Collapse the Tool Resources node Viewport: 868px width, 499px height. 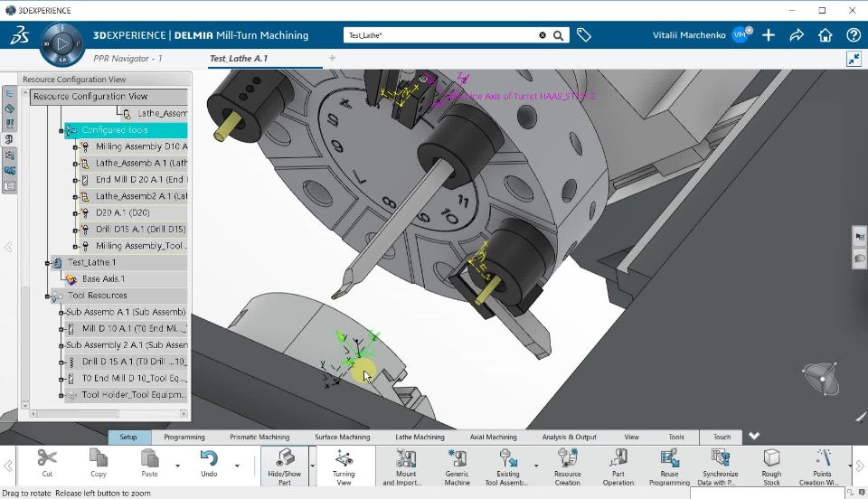click(x=48, y=296)
